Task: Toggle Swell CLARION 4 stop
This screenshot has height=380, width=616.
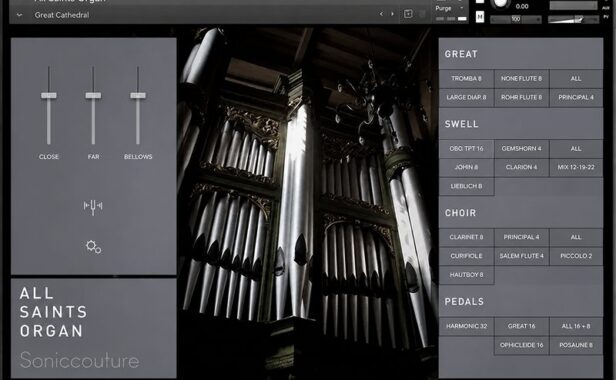Action: [x=521, y=167]
